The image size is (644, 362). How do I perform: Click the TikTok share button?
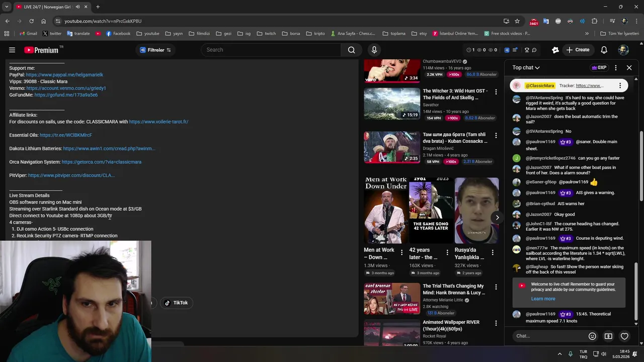[176, 303]
